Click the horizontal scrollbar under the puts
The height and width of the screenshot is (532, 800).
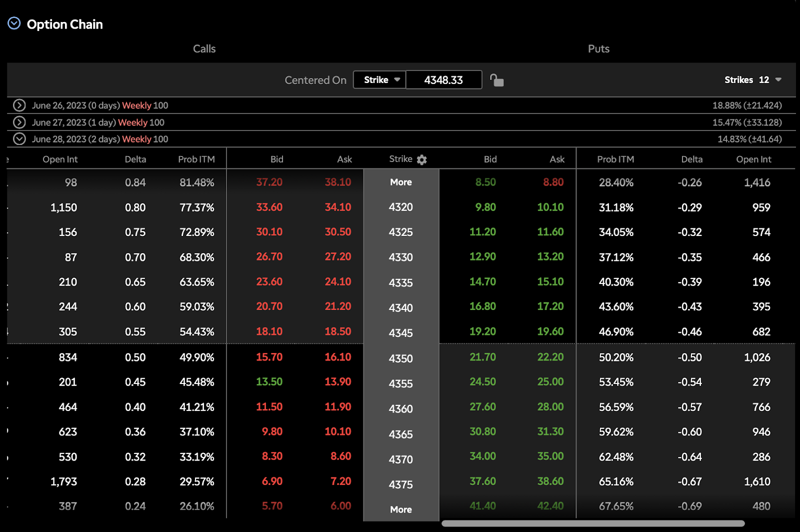(x=593, y=523)
